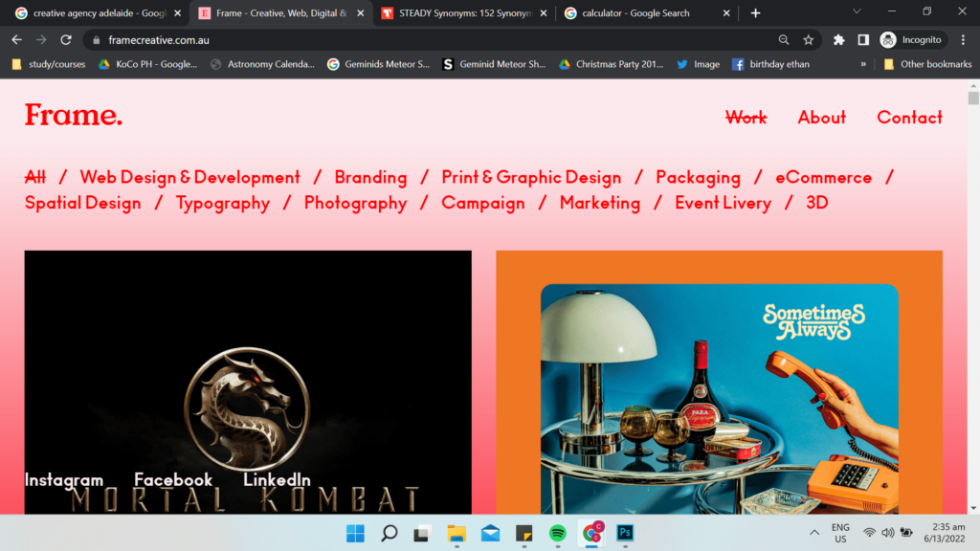Filter projects by Typography

[x=222, y=203]
